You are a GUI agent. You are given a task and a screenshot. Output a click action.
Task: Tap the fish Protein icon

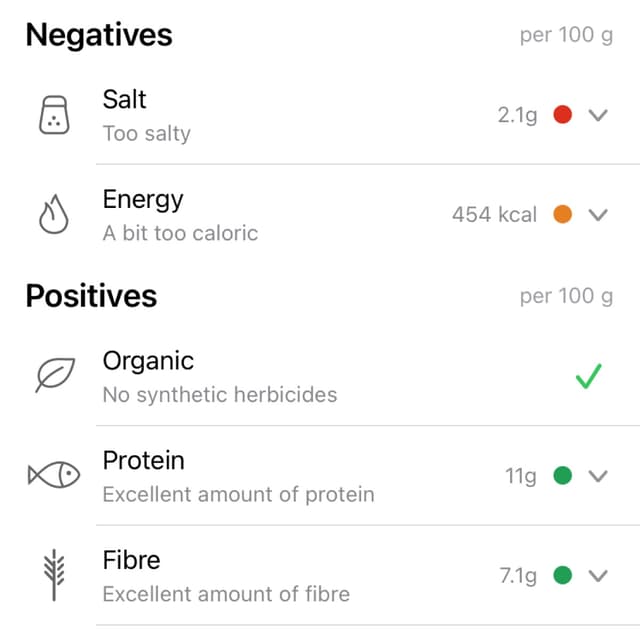pos(54,475)
